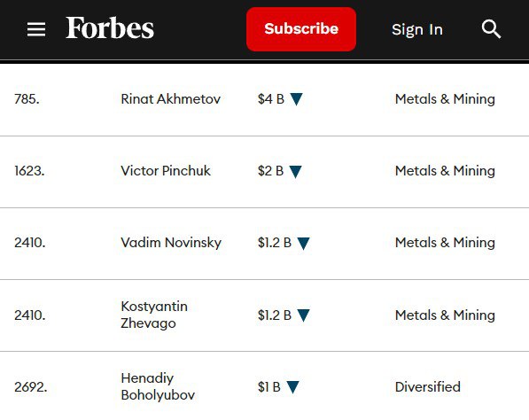
Task: Click the $2 B net worth value
Action: [270, 171]
